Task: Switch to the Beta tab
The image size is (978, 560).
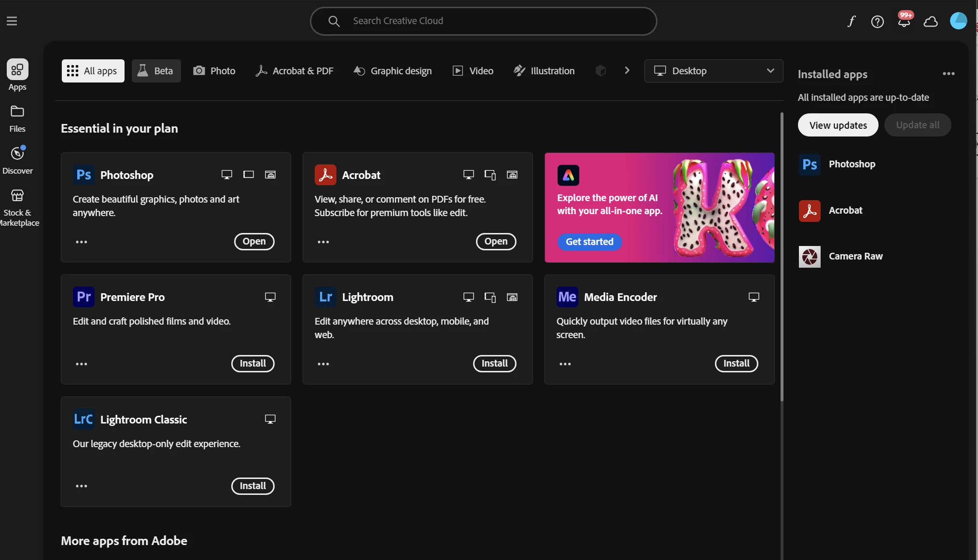Action: point(156,71)
